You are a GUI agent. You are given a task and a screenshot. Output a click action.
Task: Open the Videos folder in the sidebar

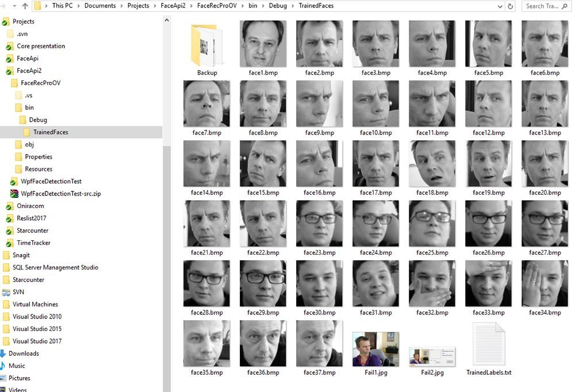19,390
